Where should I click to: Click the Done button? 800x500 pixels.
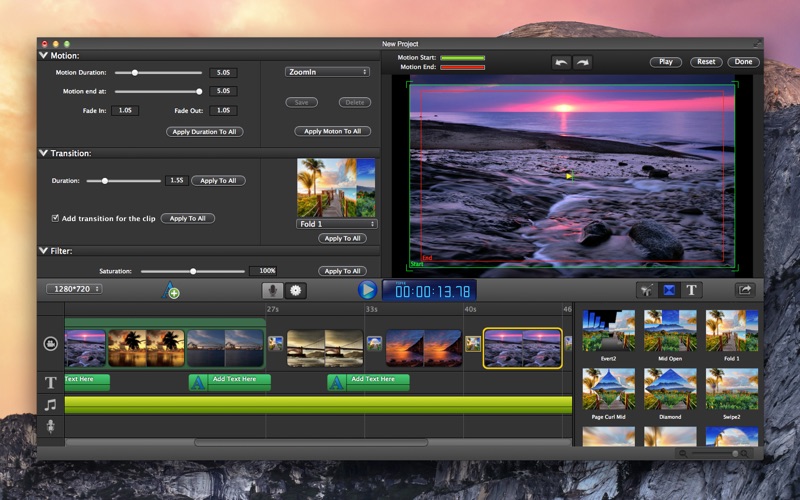click(x=743, y=62)
